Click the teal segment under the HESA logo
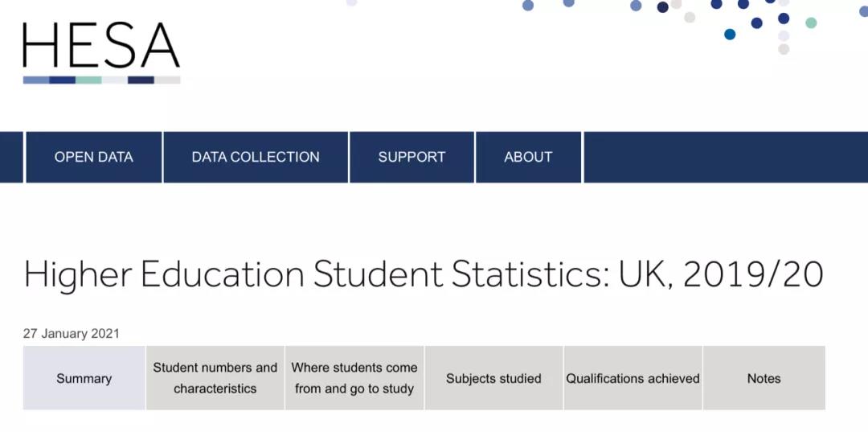This screenshot has width=868, height=432. pyautogui.click(x=88, y=80)
